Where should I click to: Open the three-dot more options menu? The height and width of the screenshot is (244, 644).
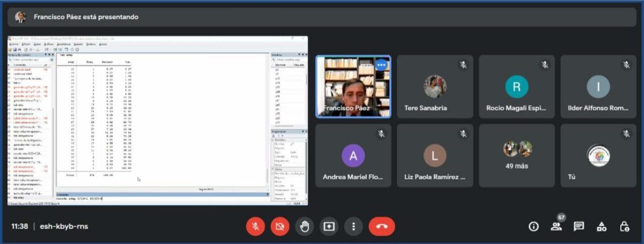pos(353,226)
